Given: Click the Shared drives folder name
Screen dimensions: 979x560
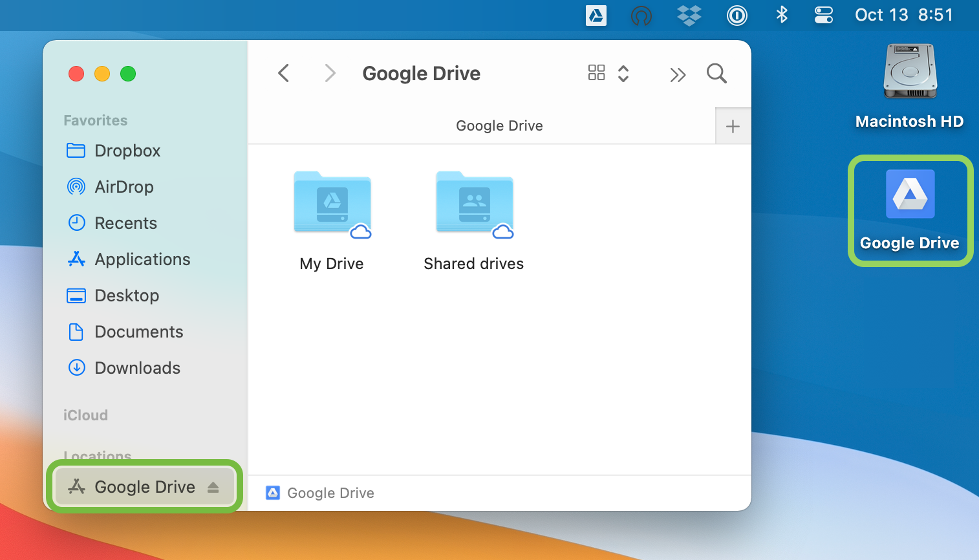Looking at the screenshot, I should tap(474, 264).
